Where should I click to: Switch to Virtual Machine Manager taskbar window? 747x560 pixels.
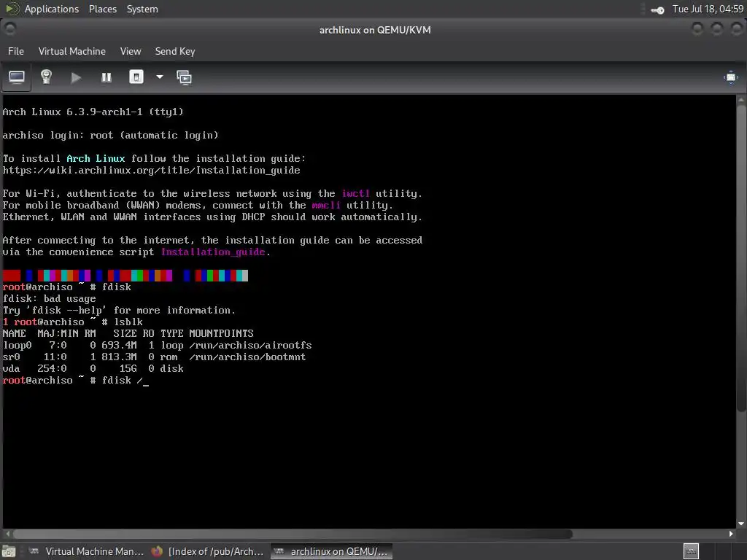click(x=88, y=551)
